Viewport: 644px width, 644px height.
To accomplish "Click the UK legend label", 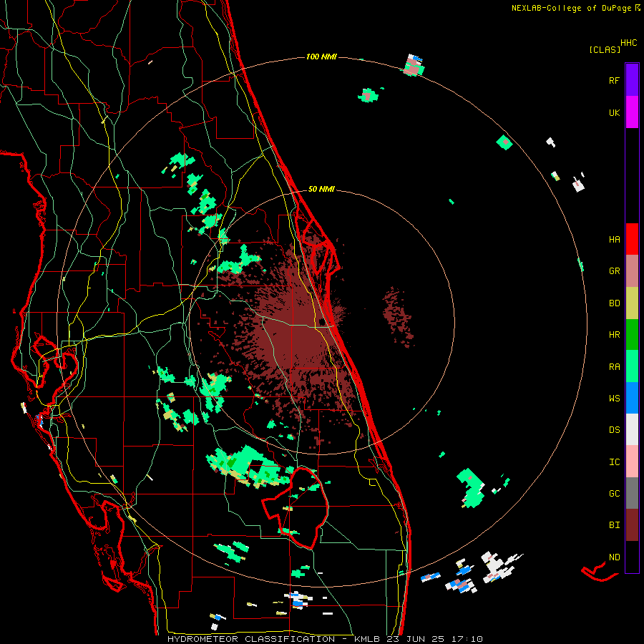I will click(614, 112).
